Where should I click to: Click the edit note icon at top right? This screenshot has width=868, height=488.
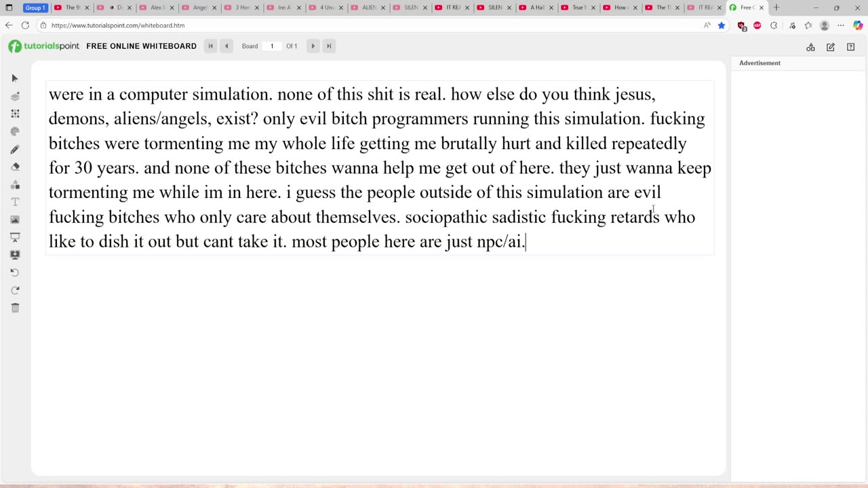[831, 47]
